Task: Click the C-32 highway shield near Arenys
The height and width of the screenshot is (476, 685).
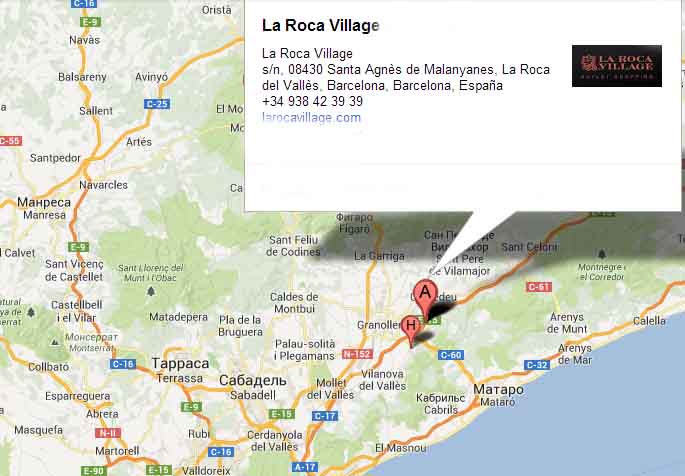Action: [x=536, y=365]
